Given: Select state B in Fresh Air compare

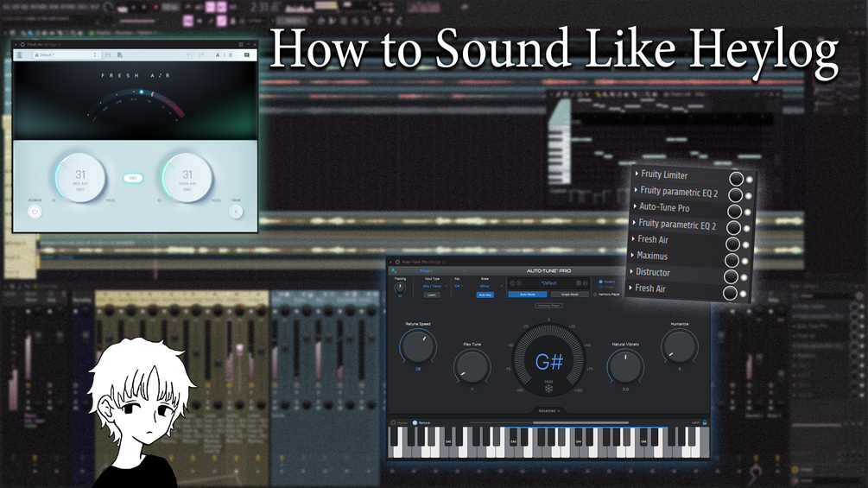Looking at the screenshot, I should (x=231, y=54).
